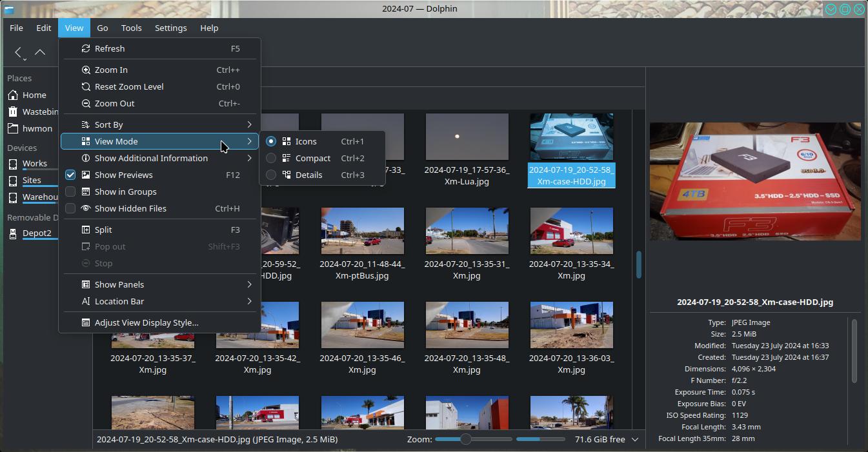Open the Depot2 removable device
Viewport: 868px width, 452px height.
pyautogui.click(x=36, y=233)
